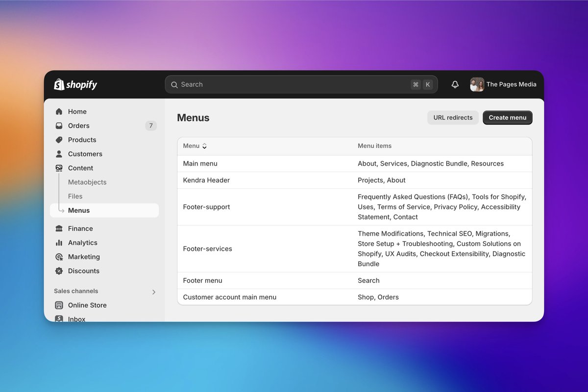This screenshot has height=392, width=588.
Task: Click the Finance bank icon
Action: pyautogui.click(x=59, y=229)
